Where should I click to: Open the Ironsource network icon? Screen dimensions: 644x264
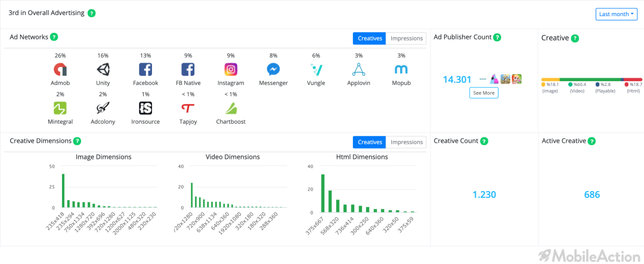coord(145,108)
